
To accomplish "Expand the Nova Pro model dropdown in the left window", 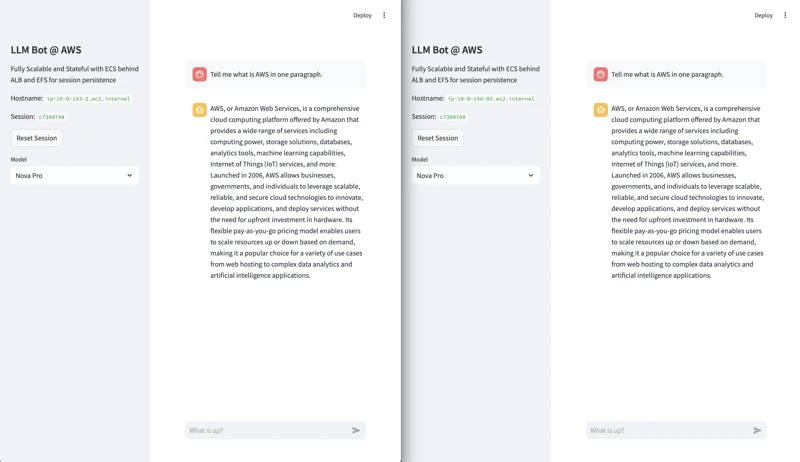I will (x=75, y=175).
